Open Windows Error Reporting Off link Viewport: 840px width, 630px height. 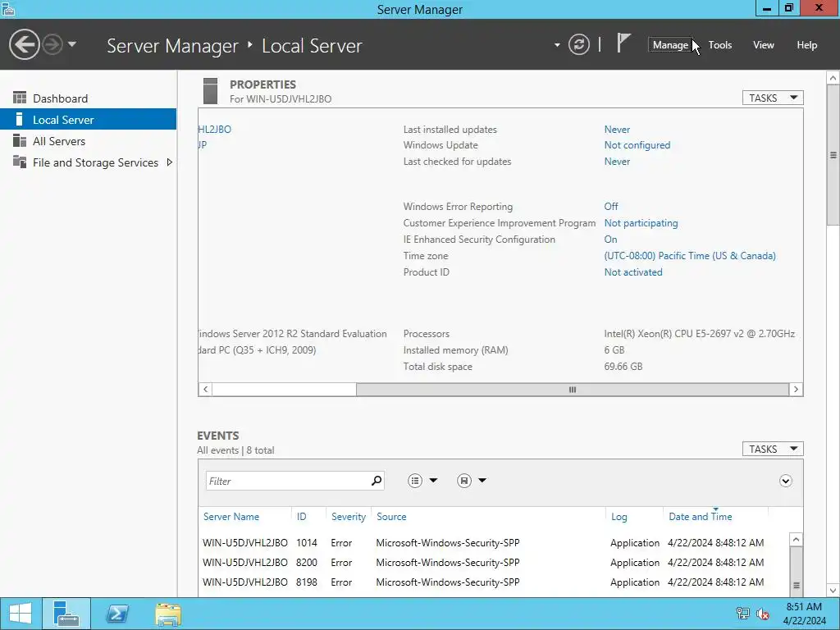(610, 206)
